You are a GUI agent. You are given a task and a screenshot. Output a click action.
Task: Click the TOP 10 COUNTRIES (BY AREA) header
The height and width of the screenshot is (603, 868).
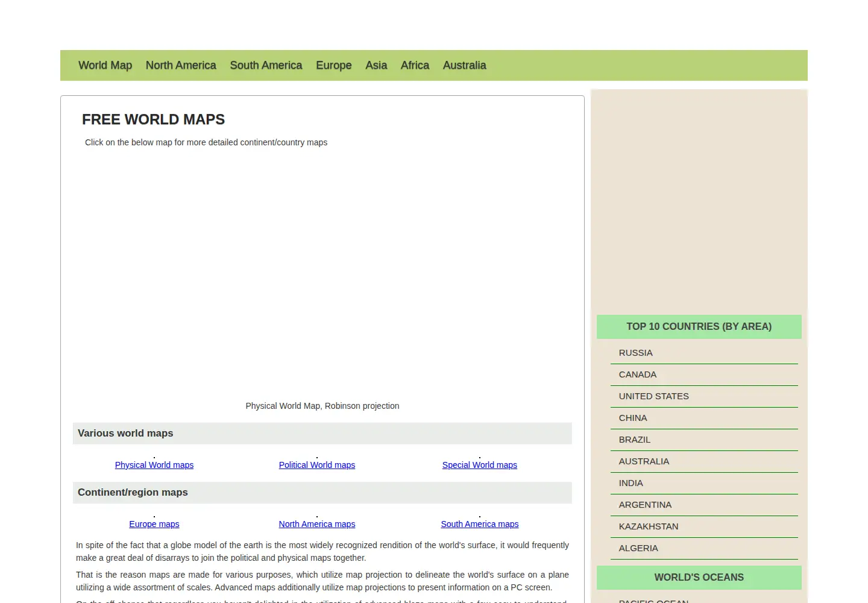click(x=699, y=326)
